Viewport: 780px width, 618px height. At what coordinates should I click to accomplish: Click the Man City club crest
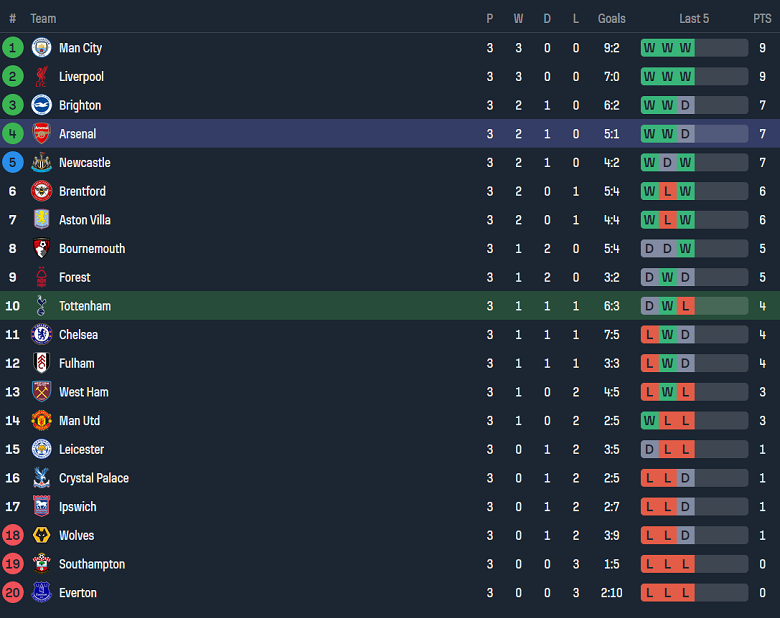pyautogui.click(x=41, y=48)
